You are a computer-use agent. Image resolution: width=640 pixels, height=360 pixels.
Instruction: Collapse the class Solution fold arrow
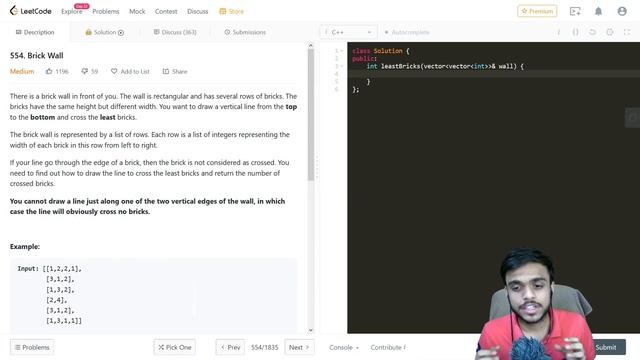342,51
